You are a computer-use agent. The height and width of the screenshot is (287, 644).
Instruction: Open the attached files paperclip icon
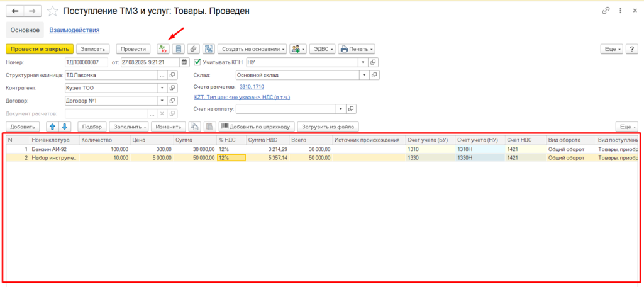click(x=194, y=49)
